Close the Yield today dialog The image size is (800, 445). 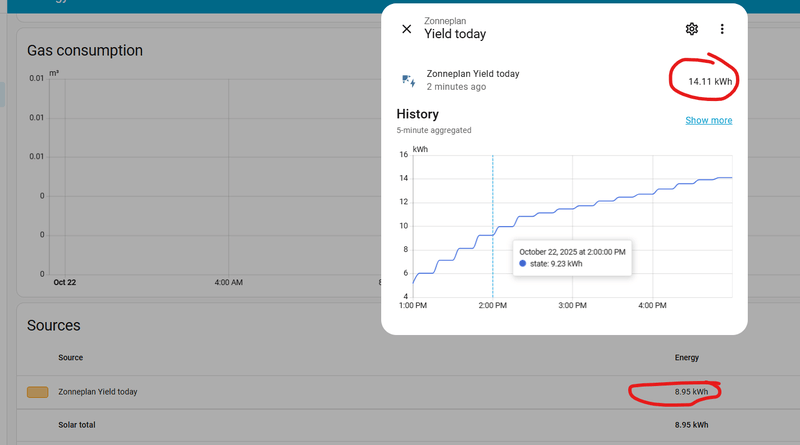pyautogui.click(x=406, y=29)
